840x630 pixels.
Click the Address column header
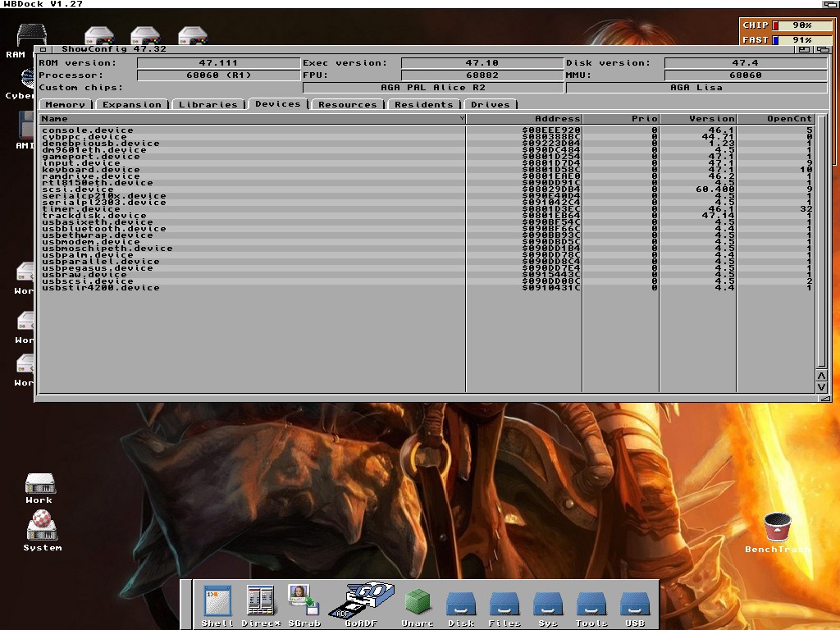(x=524, y=119)
